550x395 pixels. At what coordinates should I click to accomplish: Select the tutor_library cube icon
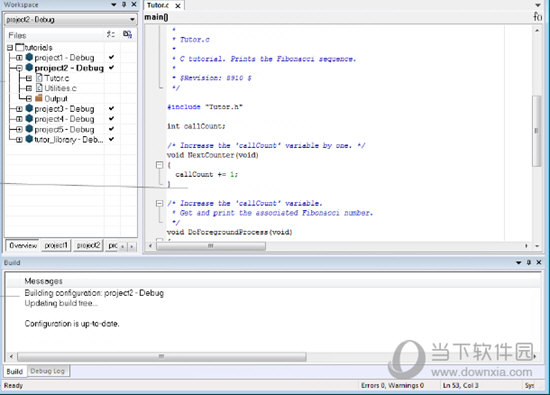click(x=29, y=139)
